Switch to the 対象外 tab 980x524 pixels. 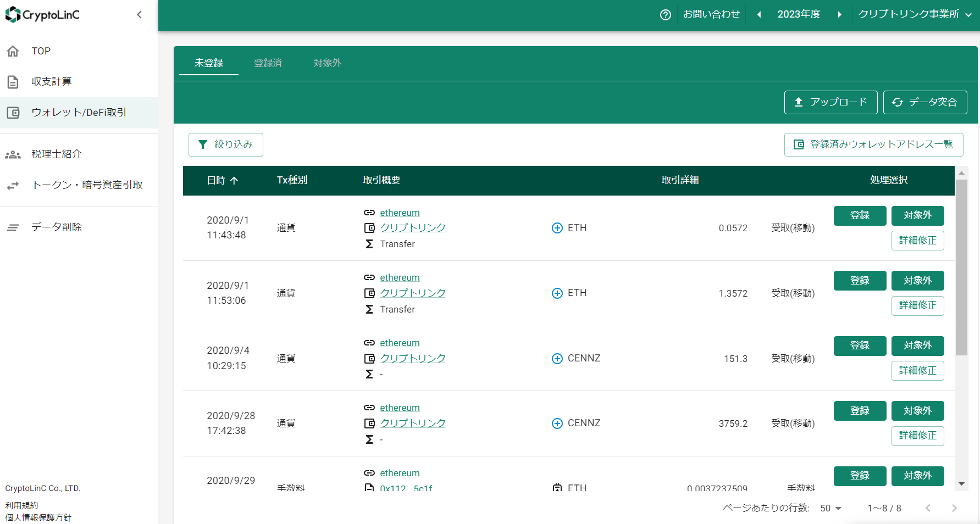tap(327, 63)
